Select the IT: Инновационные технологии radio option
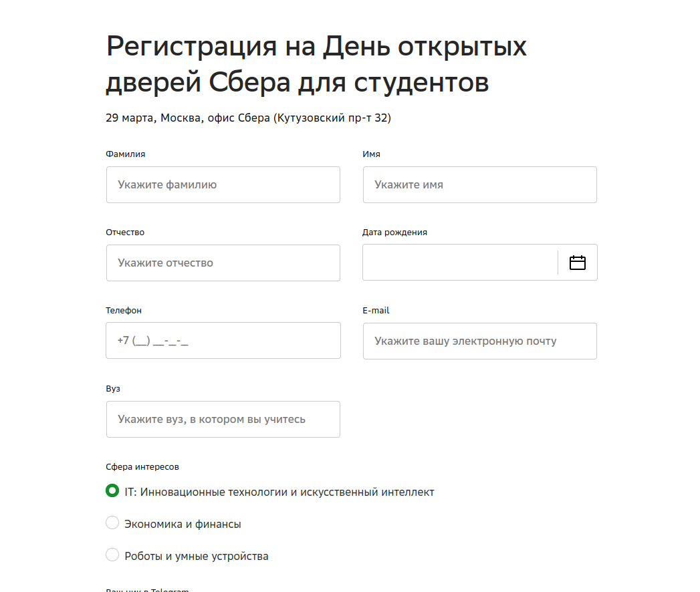 [x=112, y=491]
